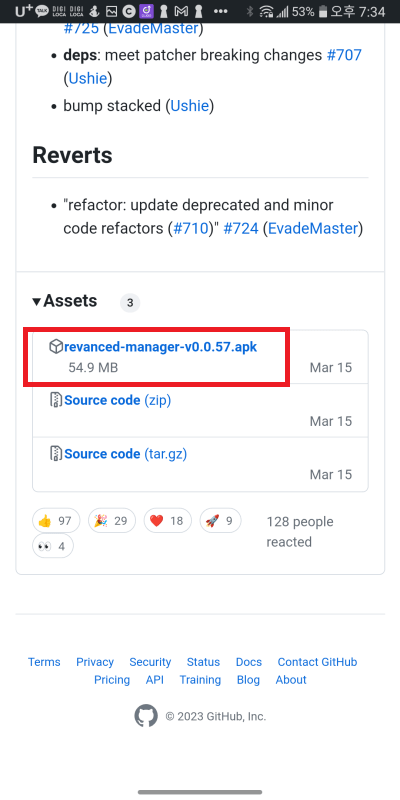Screen dimensions: 400x800
Task: Open the Status footer link
Action: [203, 662]
